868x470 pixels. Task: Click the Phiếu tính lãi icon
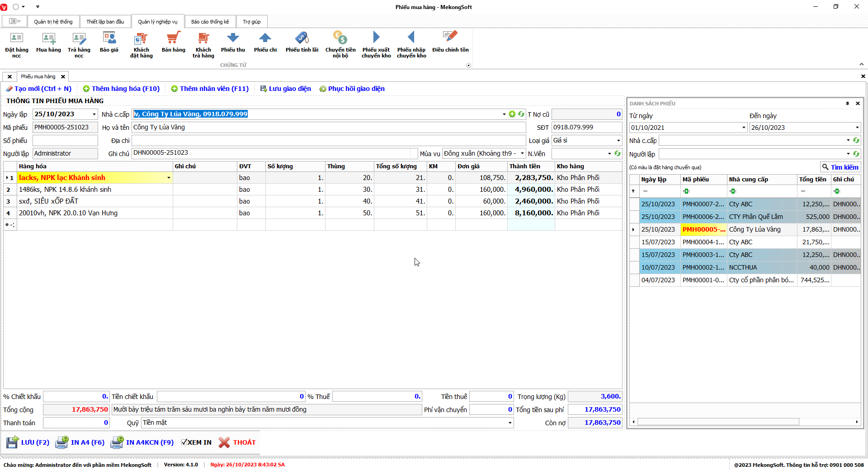pyautogui.click(x=302, y=43)
